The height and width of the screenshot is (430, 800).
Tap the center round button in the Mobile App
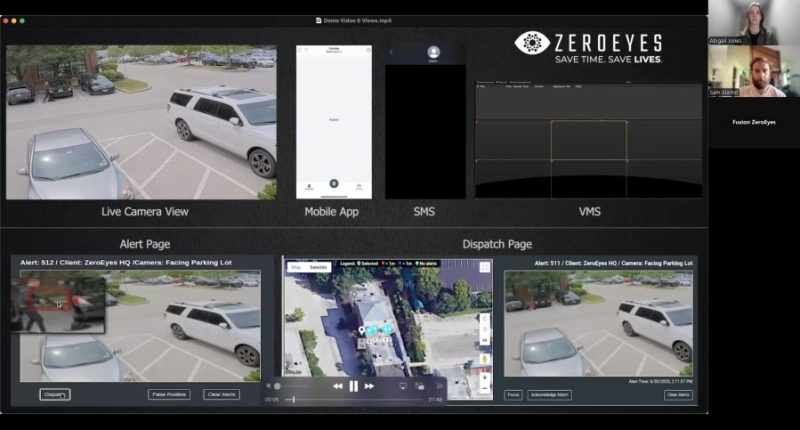pos(334,184)
